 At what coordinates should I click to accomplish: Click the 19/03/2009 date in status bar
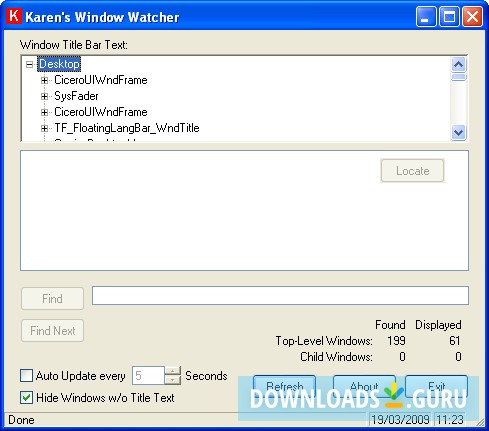400,420
